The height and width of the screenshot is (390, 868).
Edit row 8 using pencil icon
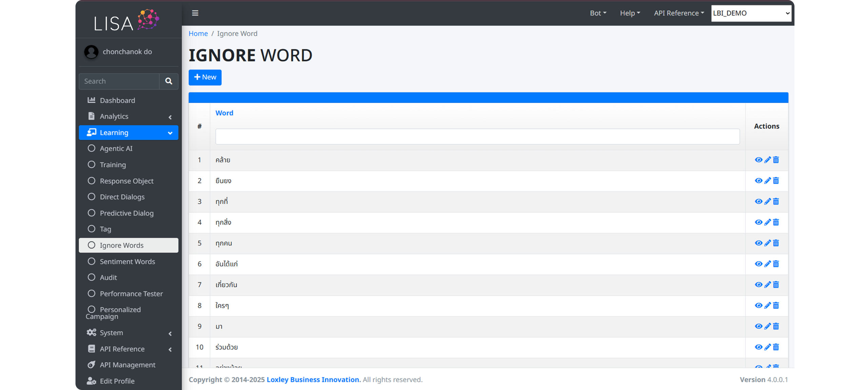[767, 305]
